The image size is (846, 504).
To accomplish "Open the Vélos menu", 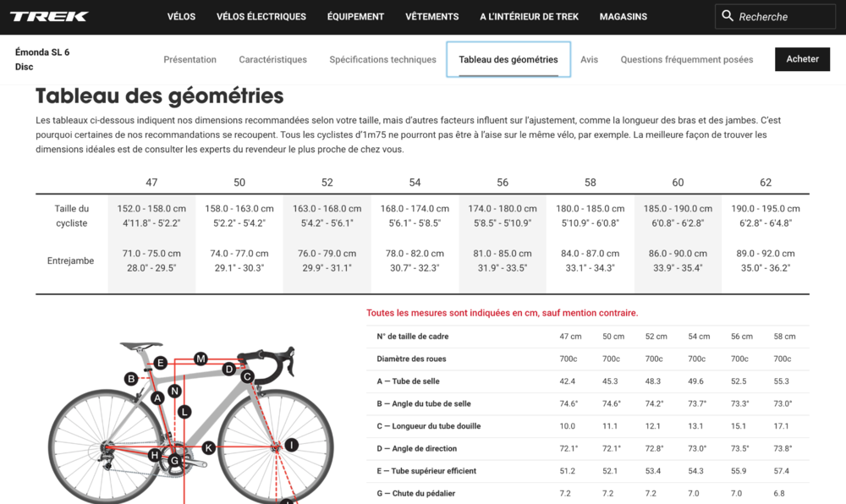I will click(x=181, y=17).
